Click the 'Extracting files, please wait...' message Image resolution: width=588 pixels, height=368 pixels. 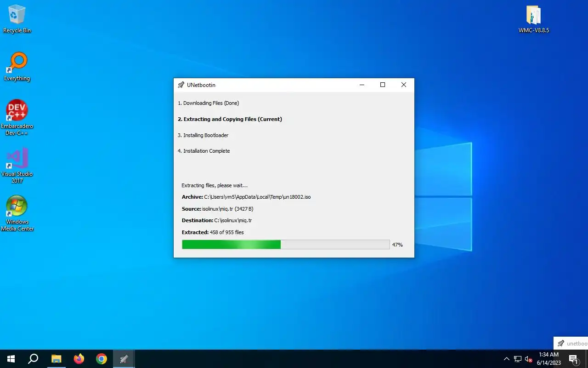(x=215, y=185)
